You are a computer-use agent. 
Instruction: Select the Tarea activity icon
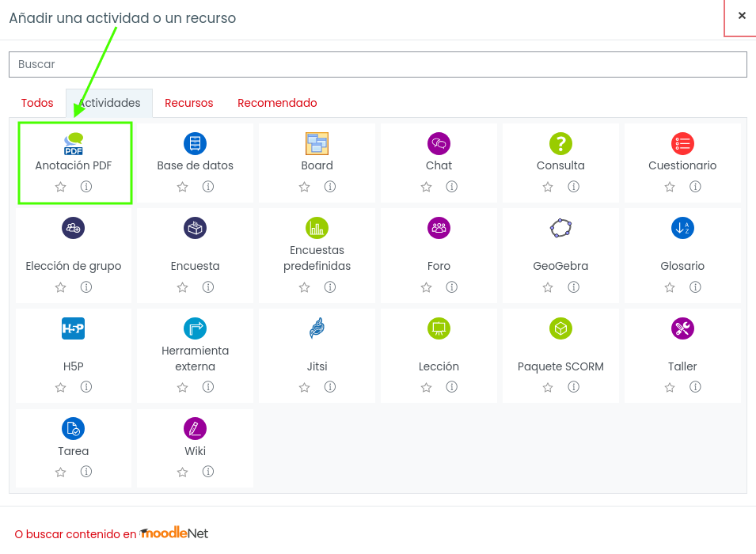point(74,429)
